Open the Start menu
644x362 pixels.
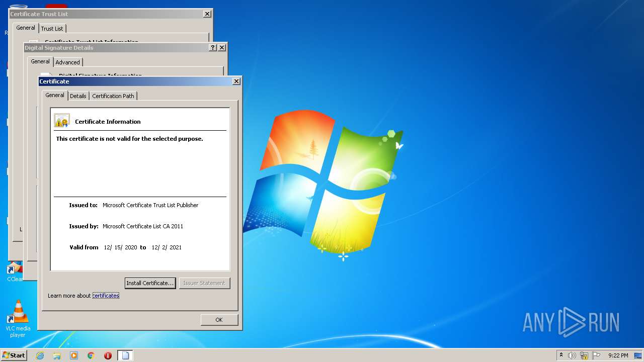[x=14, y=355]
